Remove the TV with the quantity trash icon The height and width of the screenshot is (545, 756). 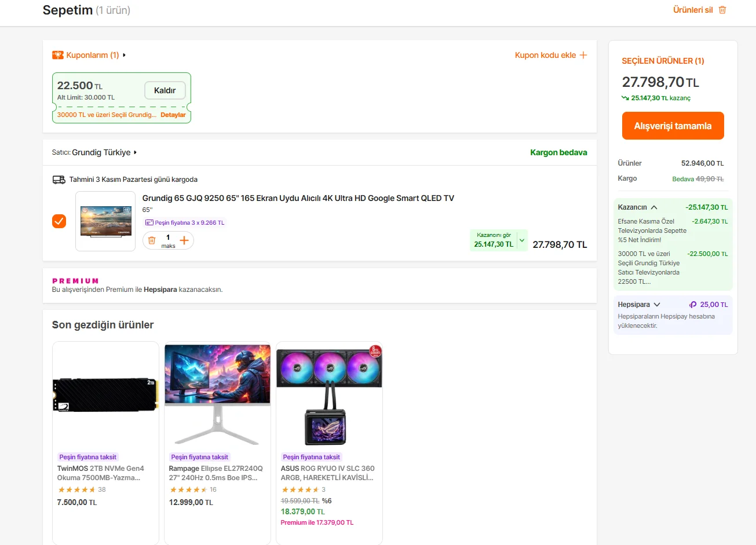tap(152, 240)
